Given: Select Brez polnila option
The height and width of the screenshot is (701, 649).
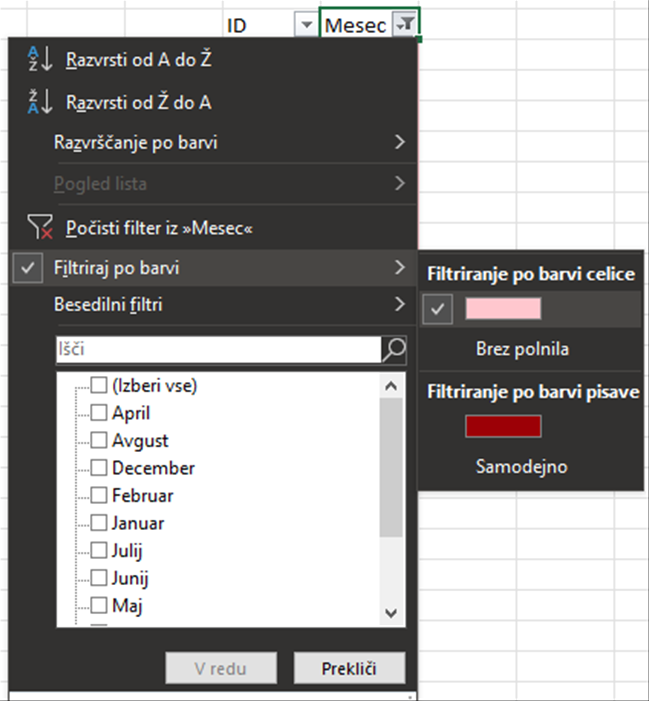Looking at the screenshot, I should (522, 349).
